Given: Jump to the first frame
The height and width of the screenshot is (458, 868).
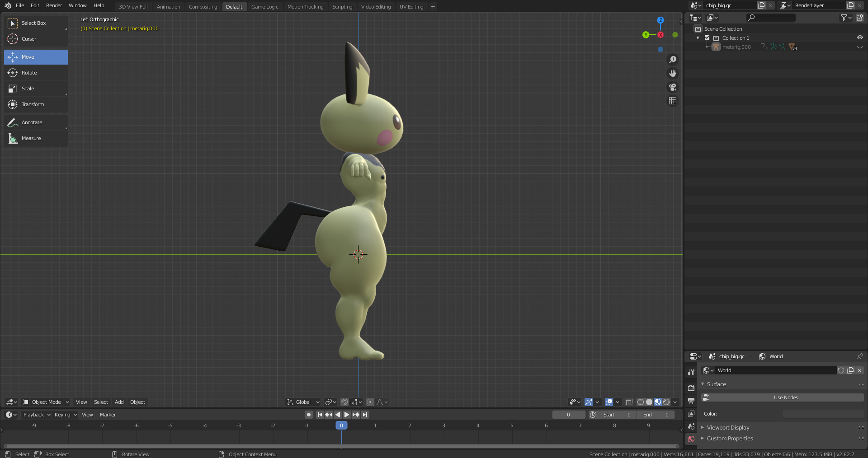Looking at the screenshot, I should click(x=320, y=415).
